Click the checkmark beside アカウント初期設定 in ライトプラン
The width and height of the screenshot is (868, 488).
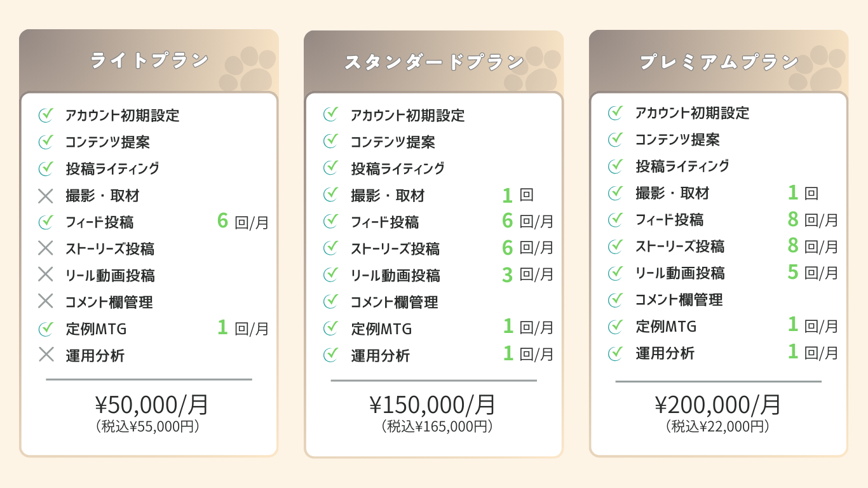click(46, 115)
